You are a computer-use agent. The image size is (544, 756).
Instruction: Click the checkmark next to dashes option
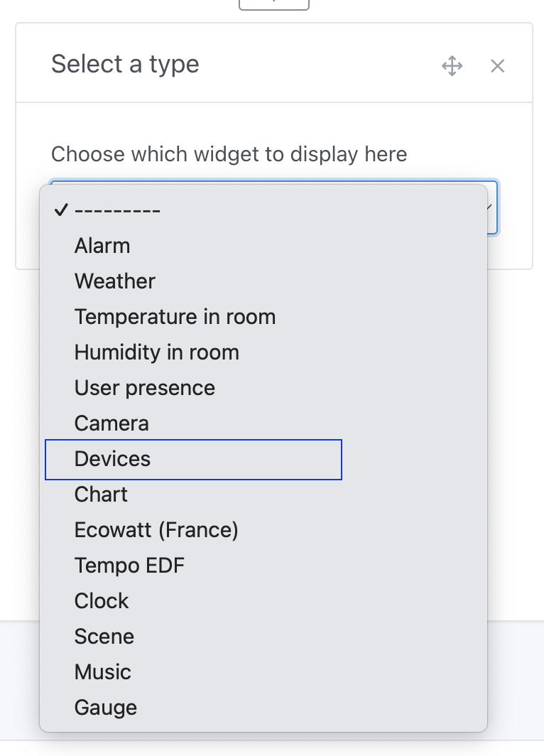point(62,209)
